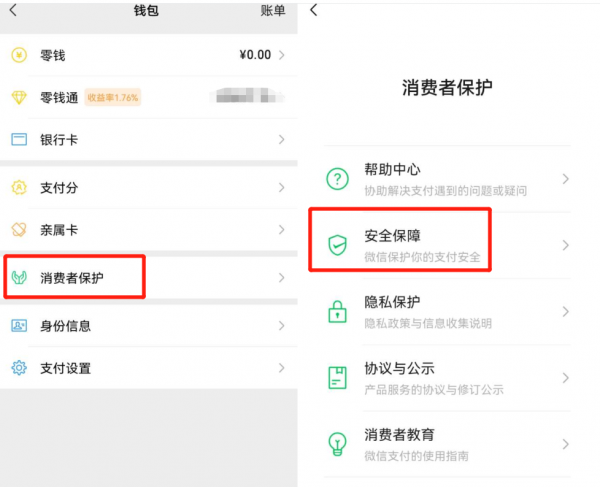
Task: Tap the 银行卡 card icon
Action: 18,140
